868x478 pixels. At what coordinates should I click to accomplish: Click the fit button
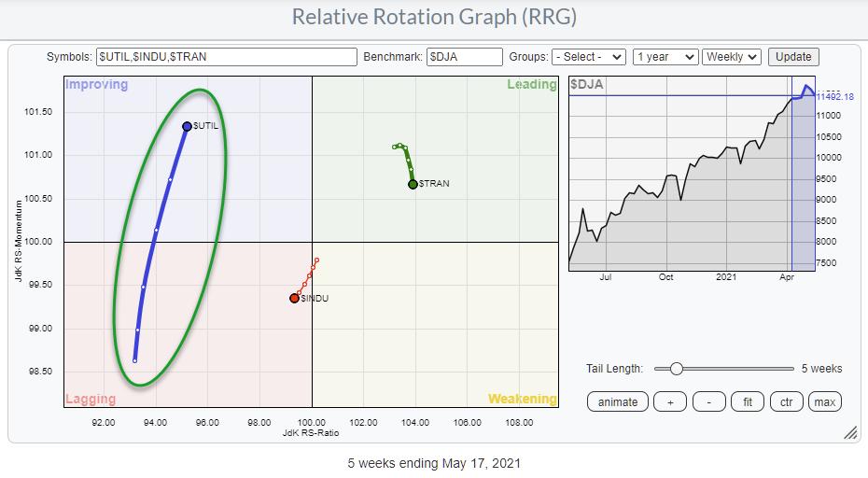click(747, 401)
